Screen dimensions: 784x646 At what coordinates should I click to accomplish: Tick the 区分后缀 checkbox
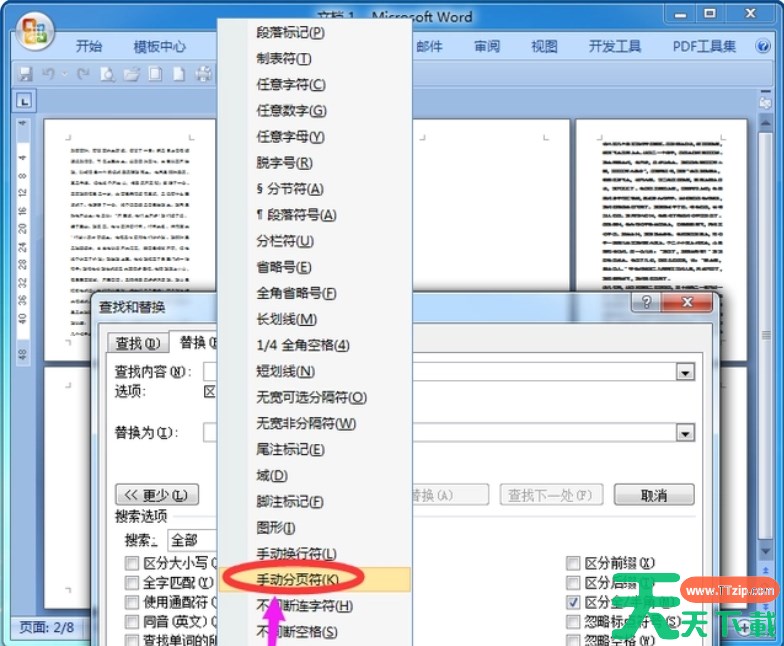[573, 582]
